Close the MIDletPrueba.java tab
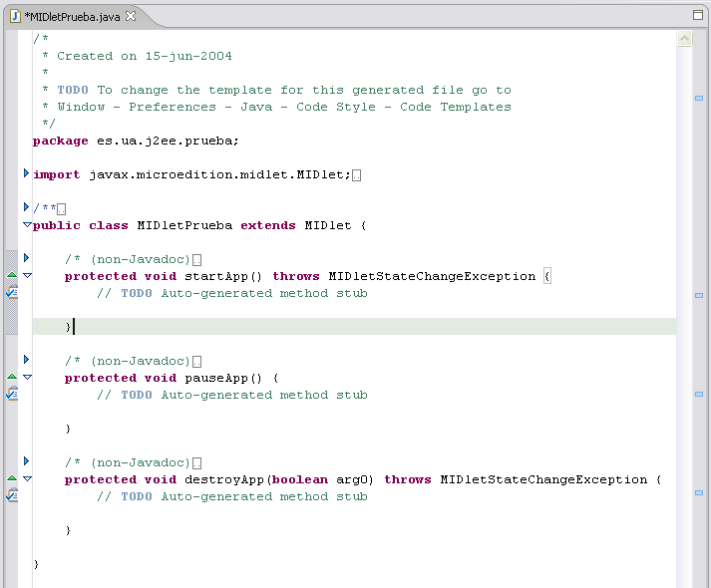This screenshot has height=588, width=711. [x=131, y=16]
